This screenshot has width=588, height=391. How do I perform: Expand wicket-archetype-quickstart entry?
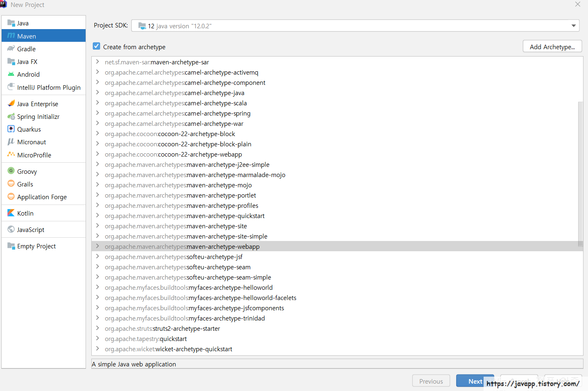coord(97,349)
